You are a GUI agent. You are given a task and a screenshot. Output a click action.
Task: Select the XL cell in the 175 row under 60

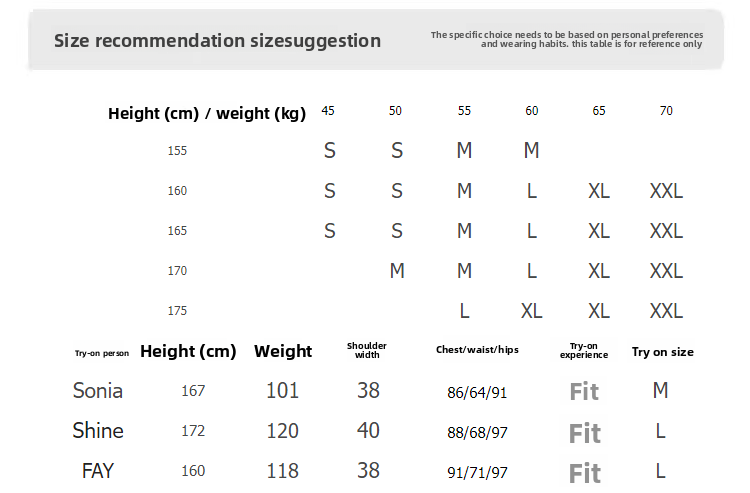coord(531,311)
